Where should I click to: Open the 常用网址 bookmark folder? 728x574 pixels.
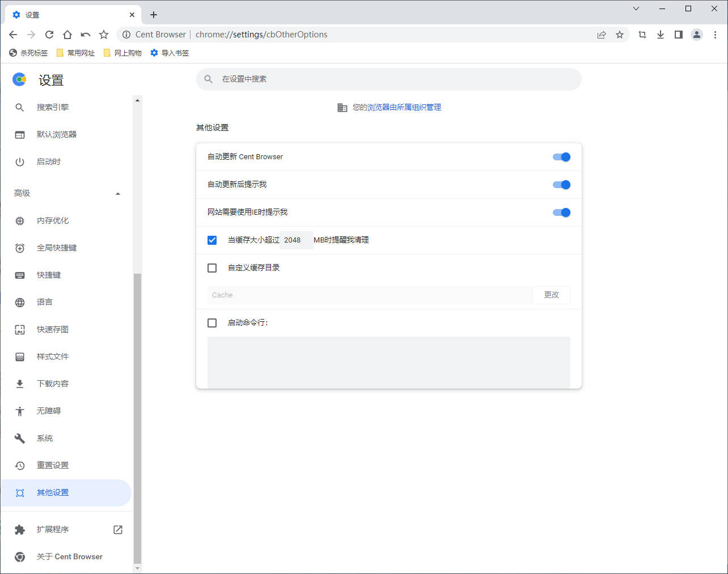(75, 53)
